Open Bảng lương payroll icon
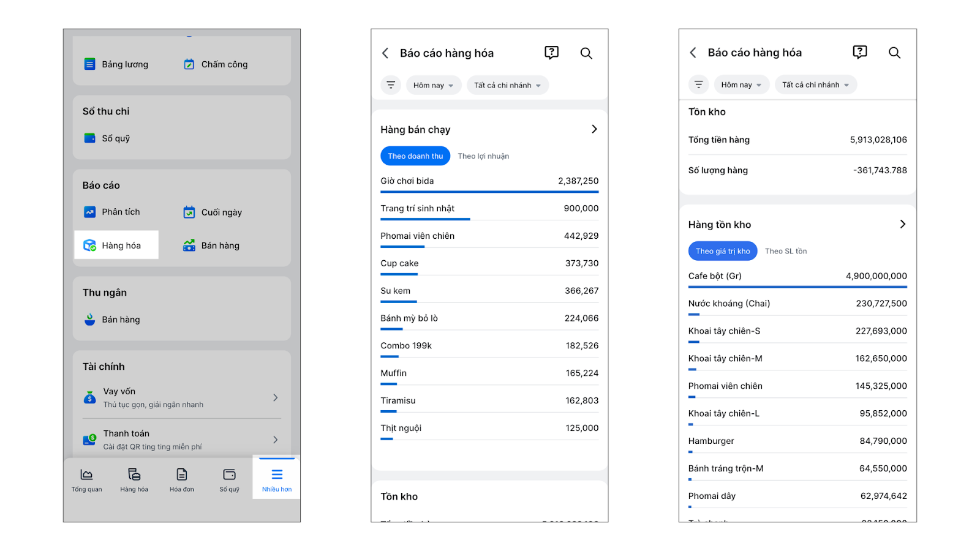 click(90, 64)
